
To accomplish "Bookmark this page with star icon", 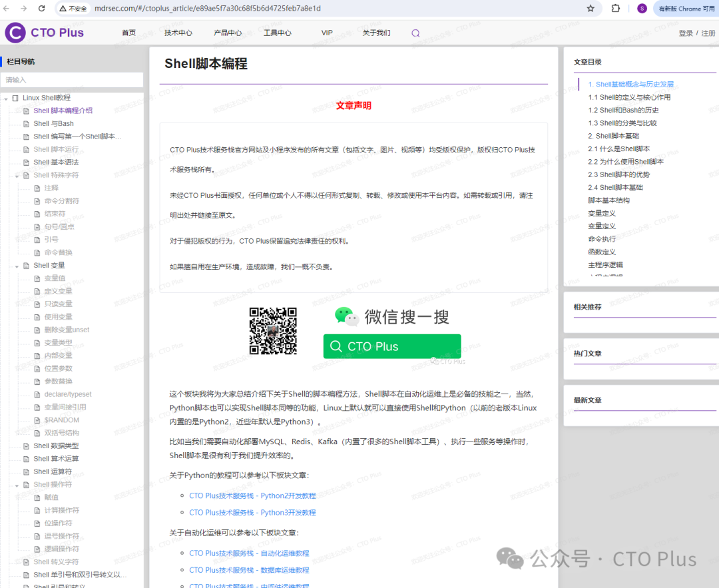I will point(591,8).
